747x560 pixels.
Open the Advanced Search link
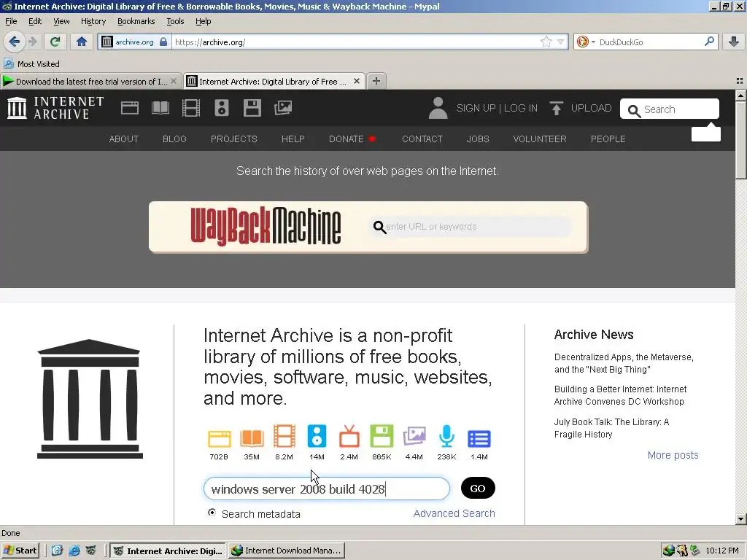(x=454, y=513)
